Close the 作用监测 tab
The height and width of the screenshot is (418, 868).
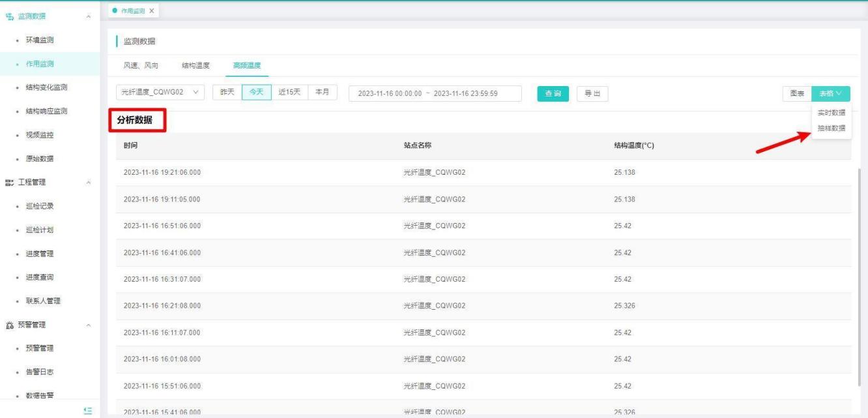click(x=151, y=11)
